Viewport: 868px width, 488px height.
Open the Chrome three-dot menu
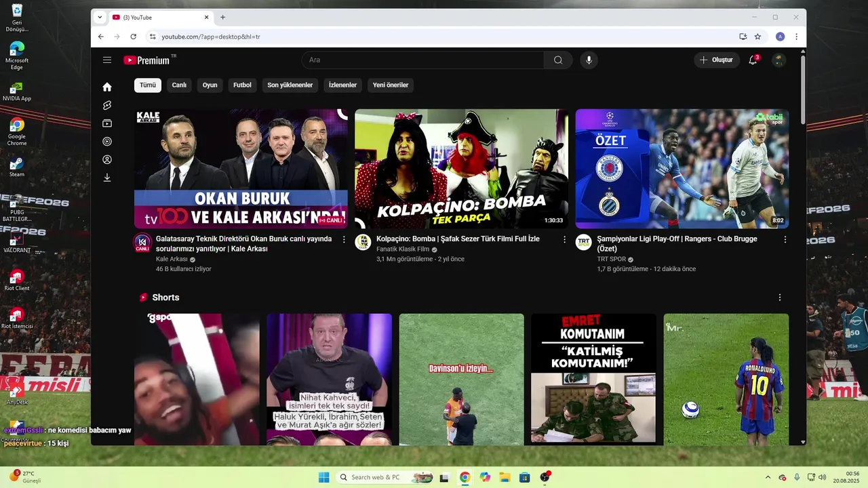click(796, 37)
